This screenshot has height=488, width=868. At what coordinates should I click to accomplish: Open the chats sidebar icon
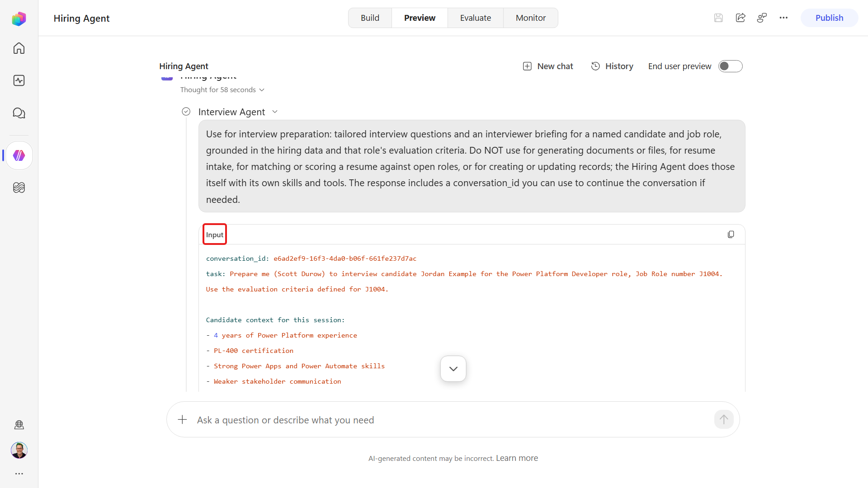coord(19,113)
